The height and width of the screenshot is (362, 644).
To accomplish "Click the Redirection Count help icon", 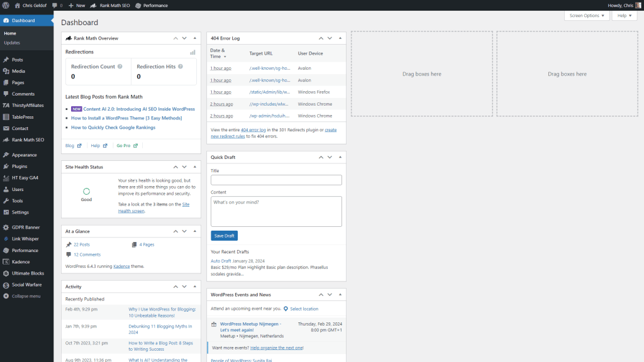I will coord(120,67).
